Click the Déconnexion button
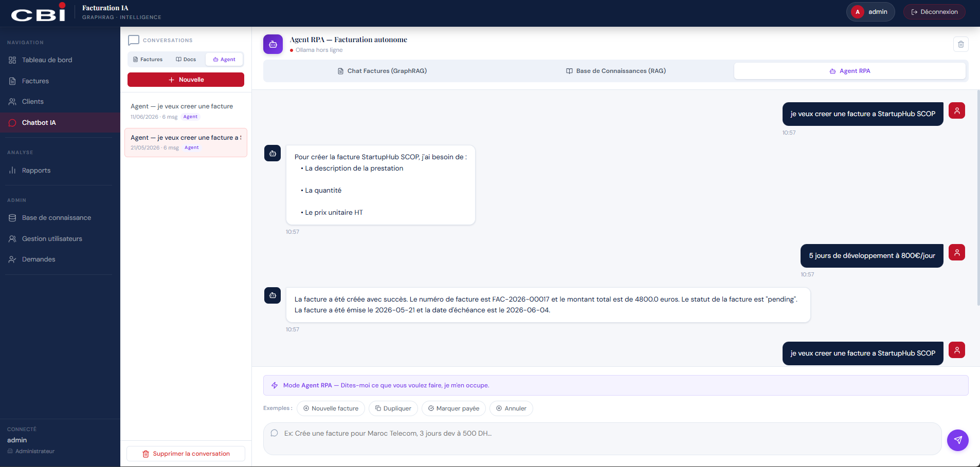The image size is (980, 467). 934,12
